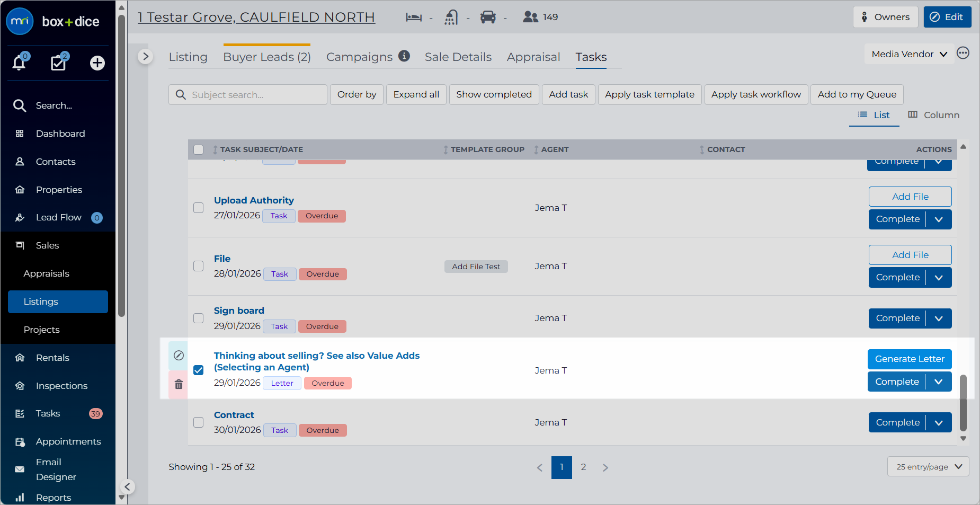The width and height of the screenshot is (980, 505).
Task: Click the Add task button
Action: (568, 94)
